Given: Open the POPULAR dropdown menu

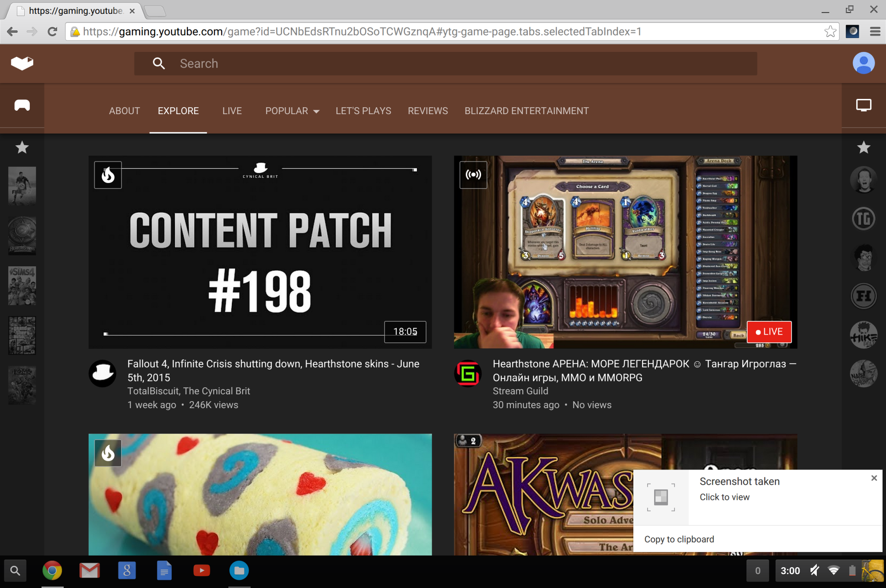Looking at the screenshot, I should (292, 111).
